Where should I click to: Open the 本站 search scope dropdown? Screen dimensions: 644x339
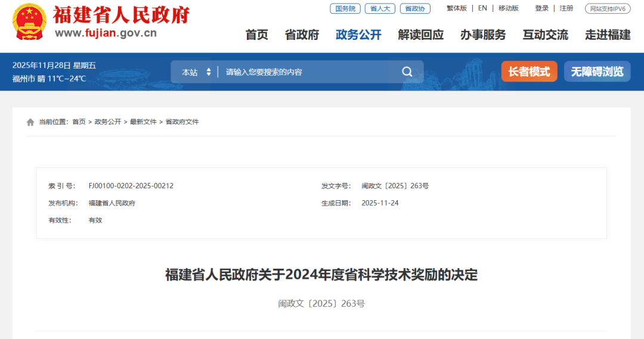(x=197, y=72)
